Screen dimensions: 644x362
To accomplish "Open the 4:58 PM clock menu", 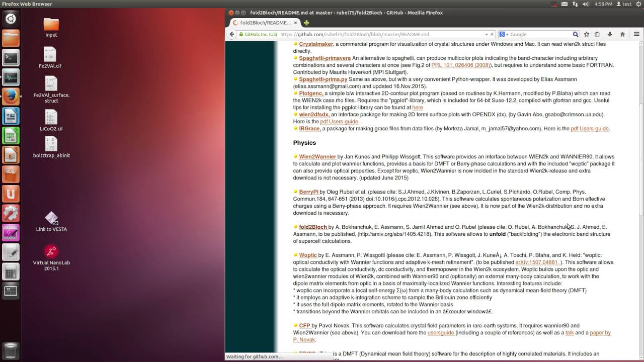I will click(603, 4).
